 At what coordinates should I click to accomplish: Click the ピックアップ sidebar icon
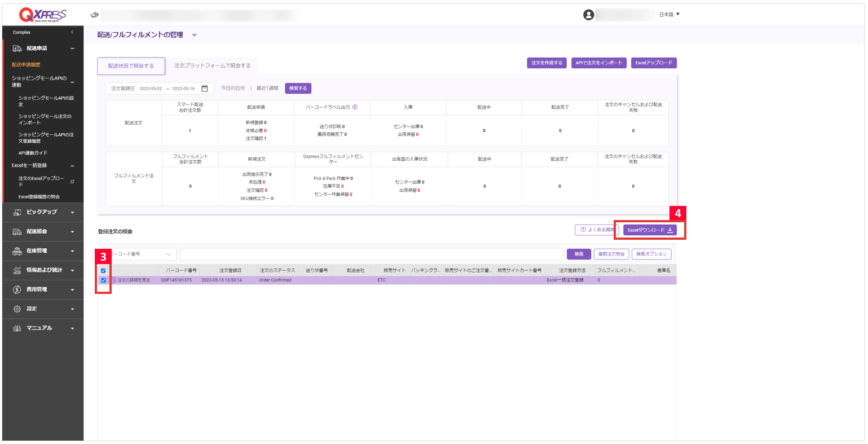coord(17,212)
